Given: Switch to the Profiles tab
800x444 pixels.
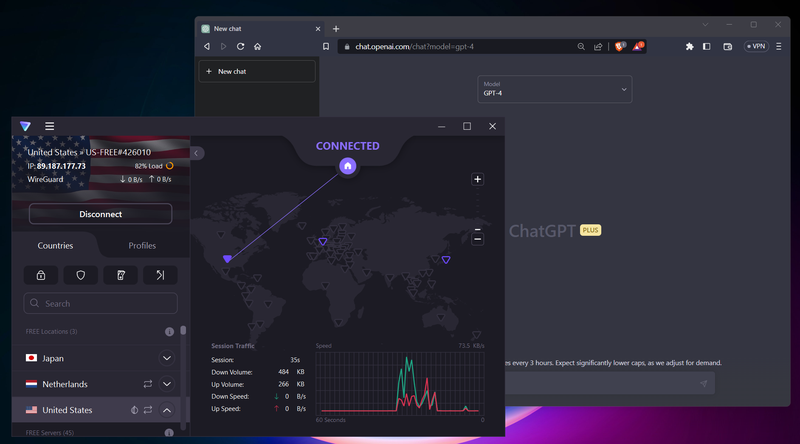Looking at the screenshot, I should click(142, 245).
